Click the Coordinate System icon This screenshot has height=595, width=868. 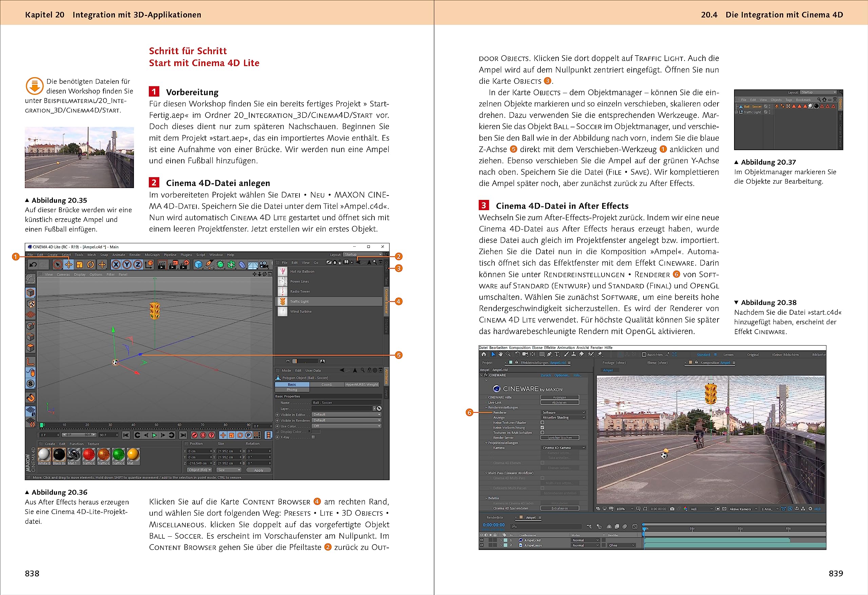[x=149, y=265]
